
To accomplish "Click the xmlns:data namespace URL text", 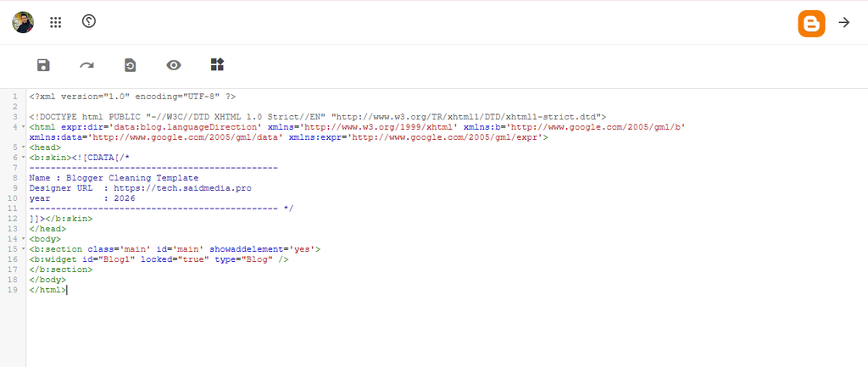I will tap(187, 137).
